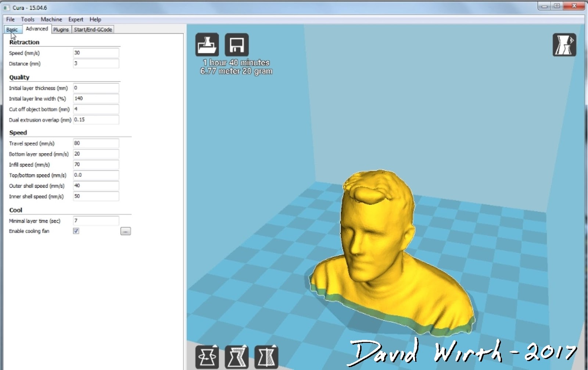588x370 pixels.
Task: Select the Rotate tool icon
Action: point(208,355)
